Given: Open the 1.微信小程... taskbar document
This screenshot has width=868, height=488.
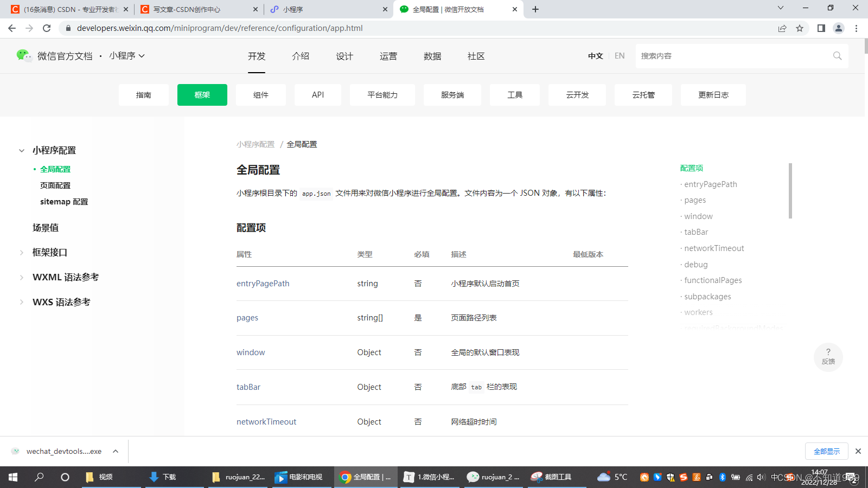Looking at the screenshot, I should click(x=430, y=477).
